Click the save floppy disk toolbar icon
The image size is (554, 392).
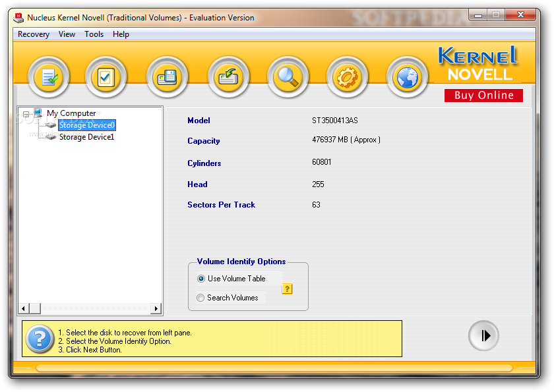click(x=167, y=77)
